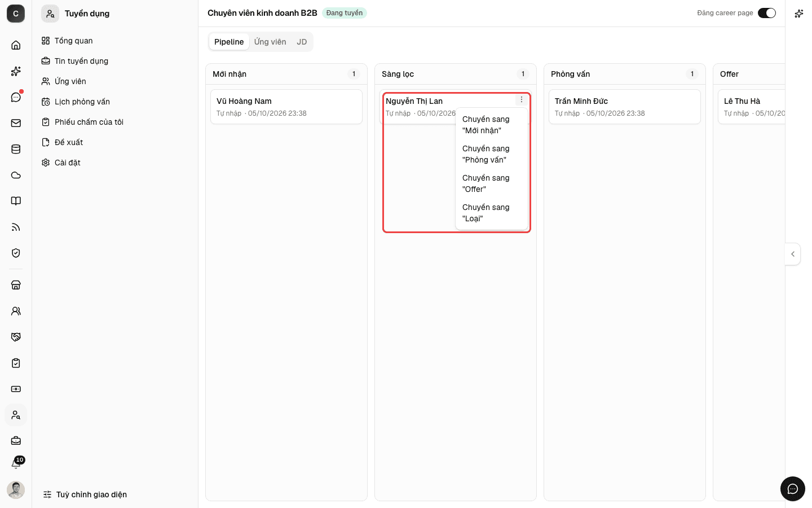
Task: Click the user avatar photo at bottom left
Action: click(16, 490)
